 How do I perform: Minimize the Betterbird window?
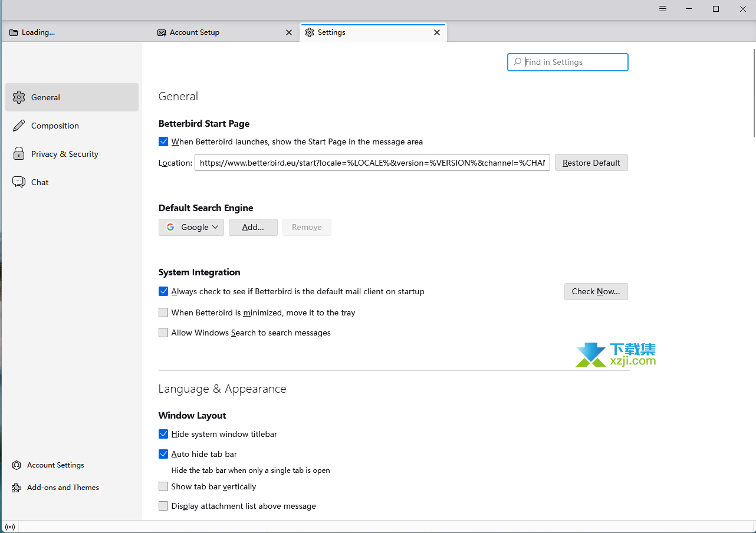(689, 9)
